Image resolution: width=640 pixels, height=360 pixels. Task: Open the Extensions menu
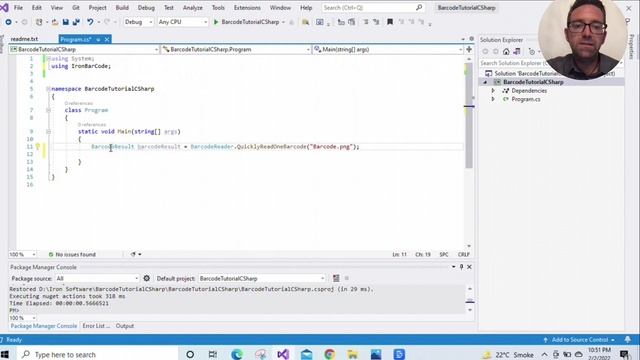click(x=247, y=8)
